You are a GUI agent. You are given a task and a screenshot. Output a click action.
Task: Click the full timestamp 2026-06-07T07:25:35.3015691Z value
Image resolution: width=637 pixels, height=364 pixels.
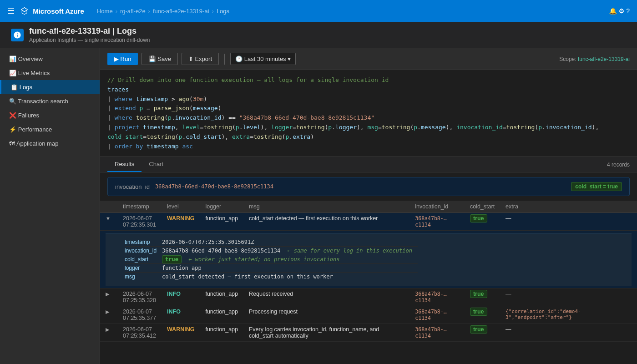pyautogui.click(x=208, y=242)
